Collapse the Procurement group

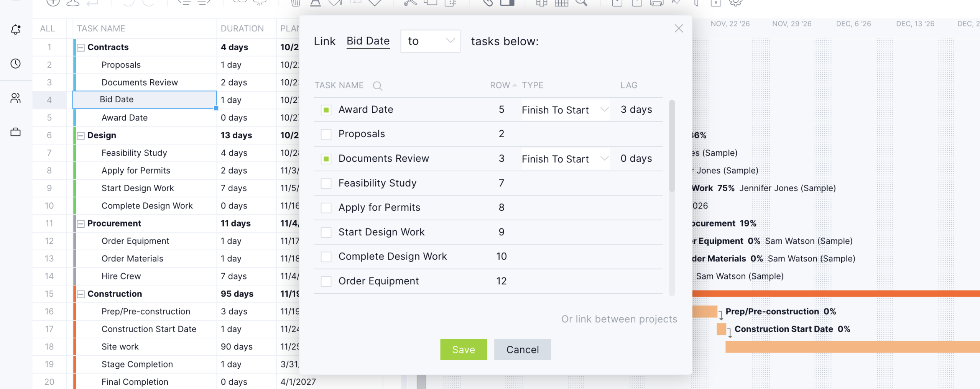[81, 224]
